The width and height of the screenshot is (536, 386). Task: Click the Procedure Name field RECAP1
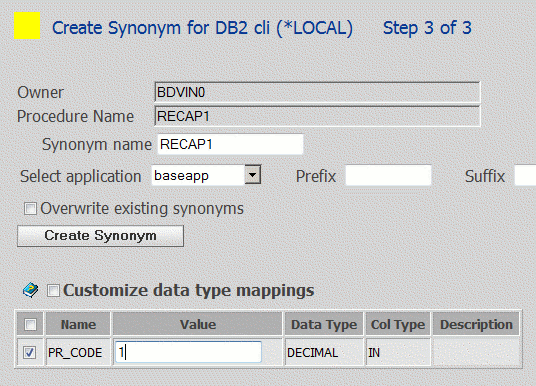click(317, 116)
